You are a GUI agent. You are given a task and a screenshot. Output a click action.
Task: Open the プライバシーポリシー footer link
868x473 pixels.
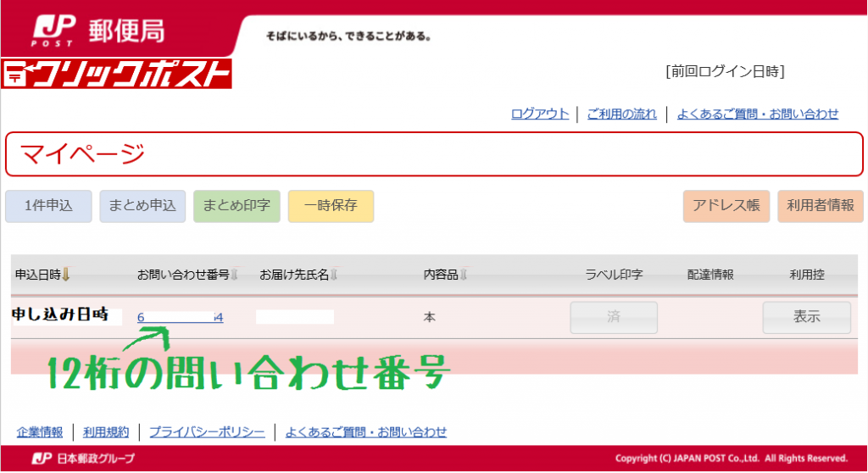pyautogui.click(x=207, y=432)
